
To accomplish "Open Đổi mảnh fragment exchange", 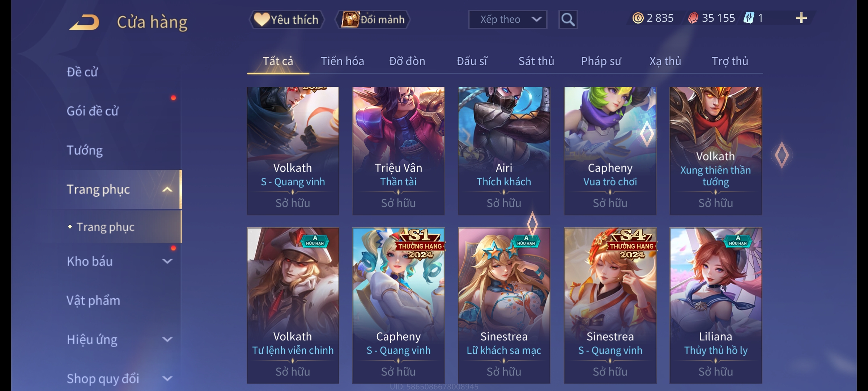I will tap(373, 20).
